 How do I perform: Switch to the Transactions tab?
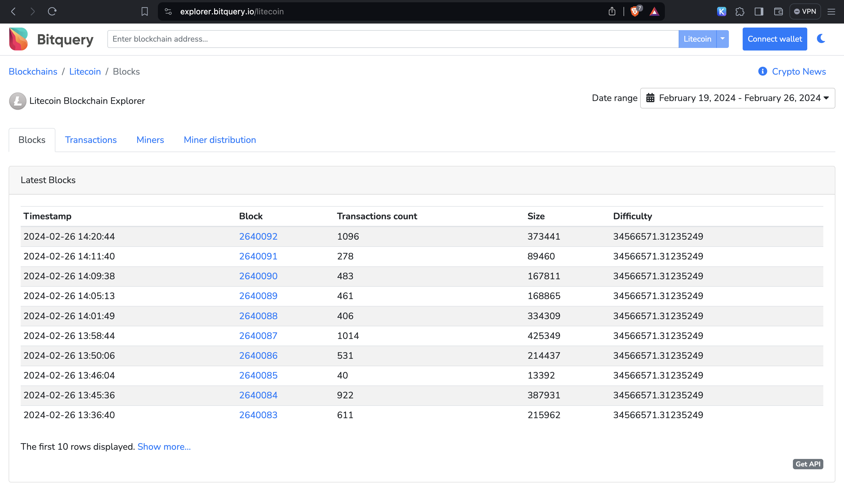point(91,140)
